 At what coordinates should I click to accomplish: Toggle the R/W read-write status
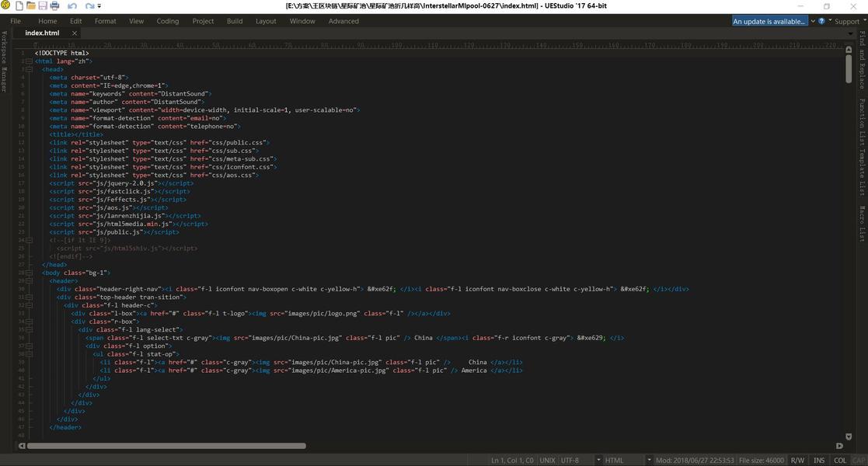(x=798, y=461)
